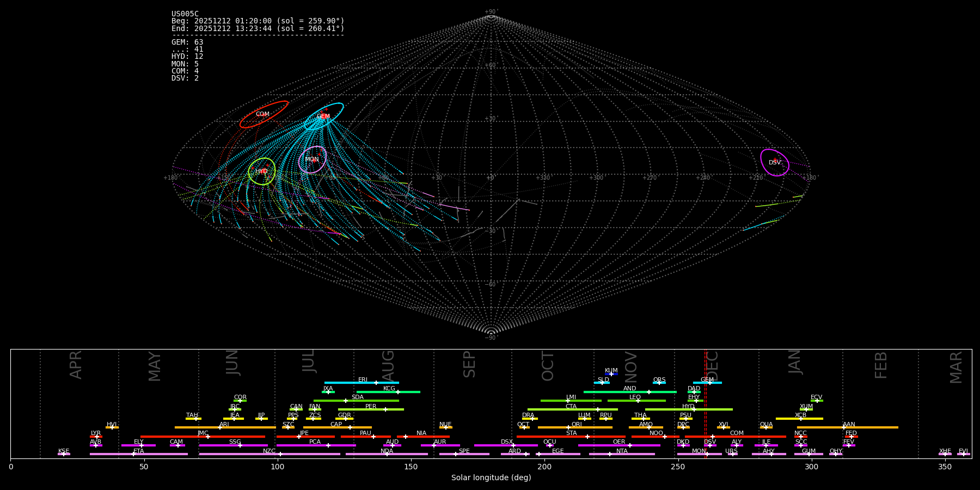Click the MAR month label in timeline
This screenshot has width=980, height=490.
point(956,367)
